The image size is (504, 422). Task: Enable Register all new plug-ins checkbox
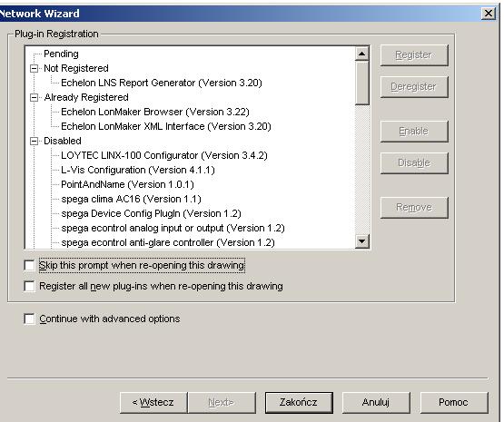pyautogui.click(x=29, y=286)
